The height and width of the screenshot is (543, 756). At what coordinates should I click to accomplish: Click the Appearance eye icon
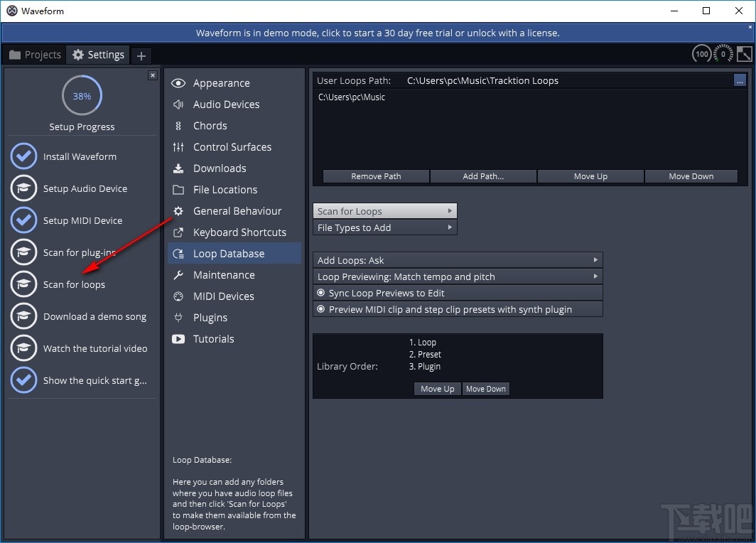178,83
